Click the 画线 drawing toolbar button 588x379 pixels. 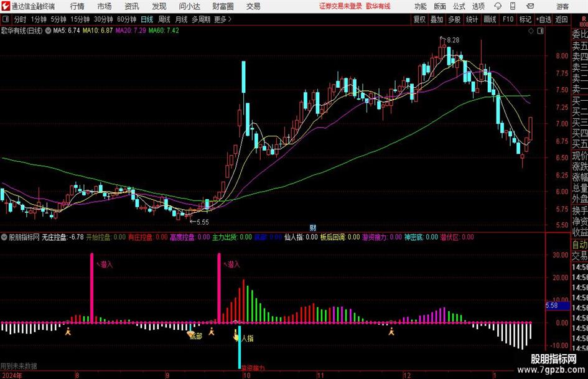tap(490, 19)
